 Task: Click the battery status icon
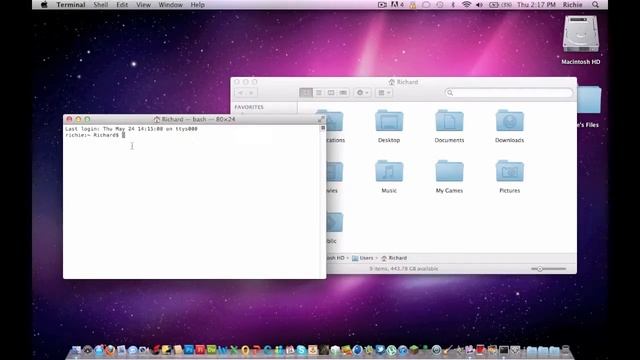[x=493, y=5]
